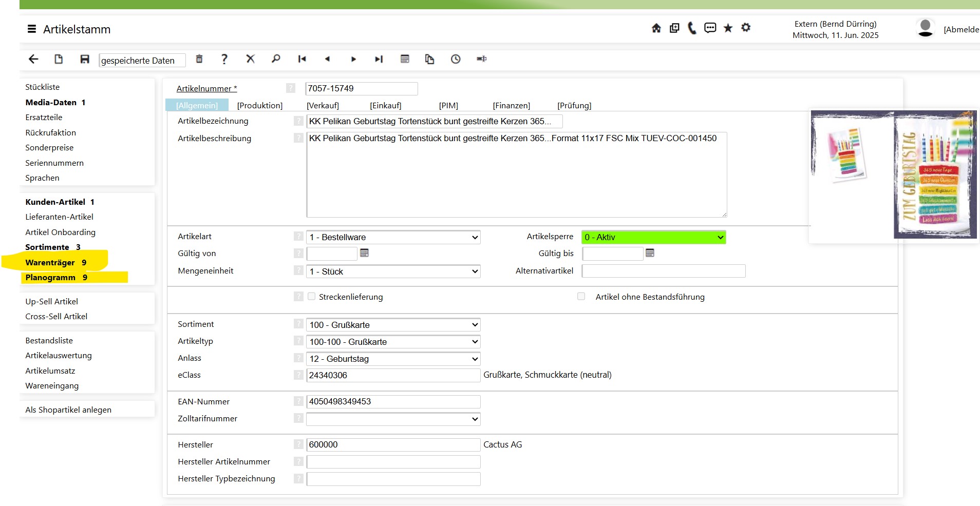Screen dimensions: 980x506
Task: Click the greeting card product thumbnail
Action: click(x=893, y=174)
